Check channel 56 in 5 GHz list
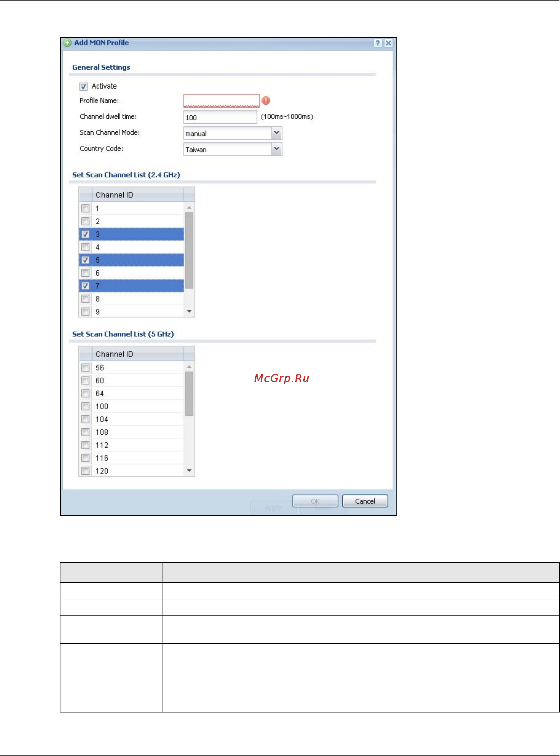The width and height of the screenshot is (560, 756). coord(85,368)
